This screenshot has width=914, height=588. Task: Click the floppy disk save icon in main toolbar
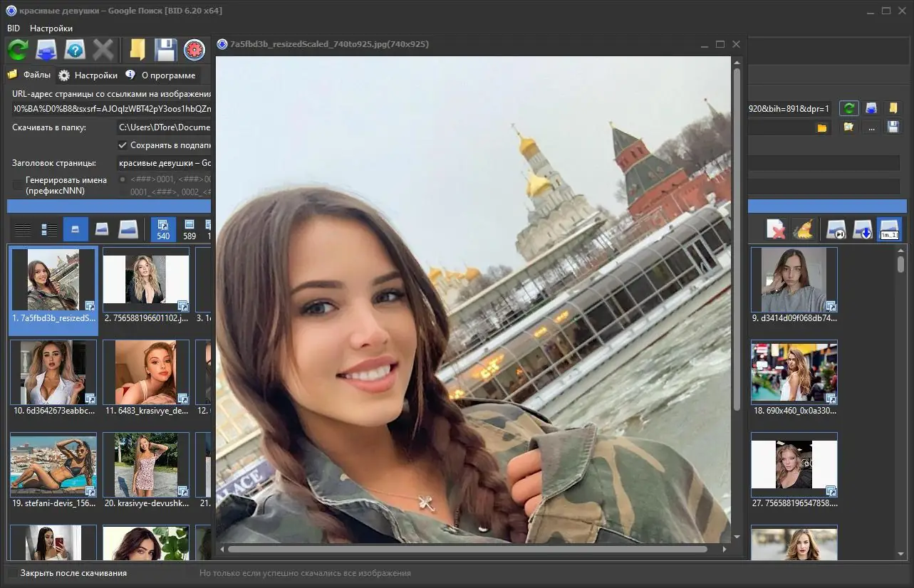point(165,50)
